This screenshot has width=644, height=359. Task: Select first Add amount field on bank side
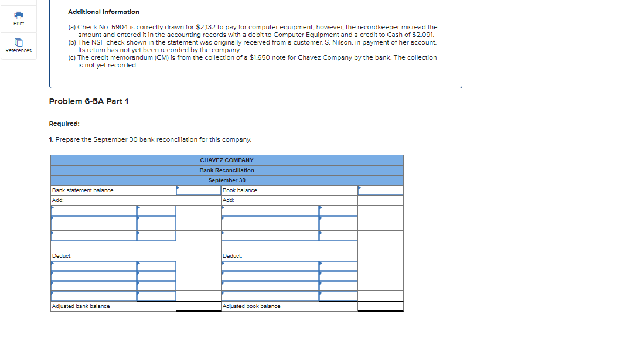click(156, 210)
